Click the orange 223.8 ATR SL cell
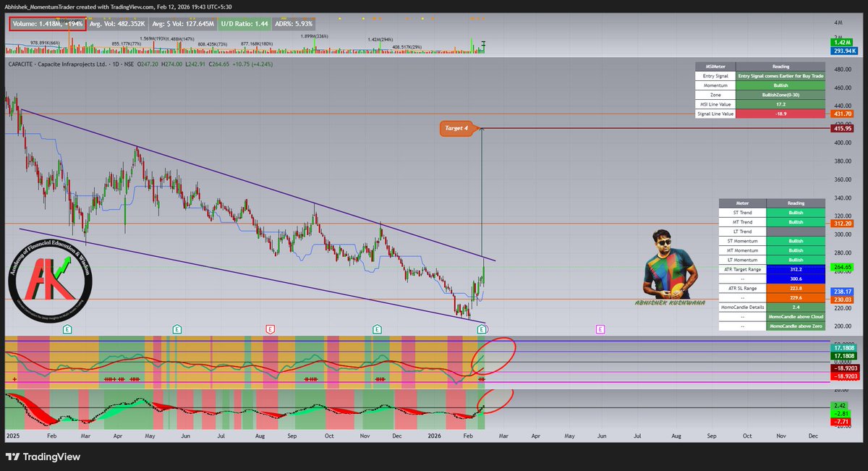This screenshot has width=868, height=471. [x=796, y=288]
